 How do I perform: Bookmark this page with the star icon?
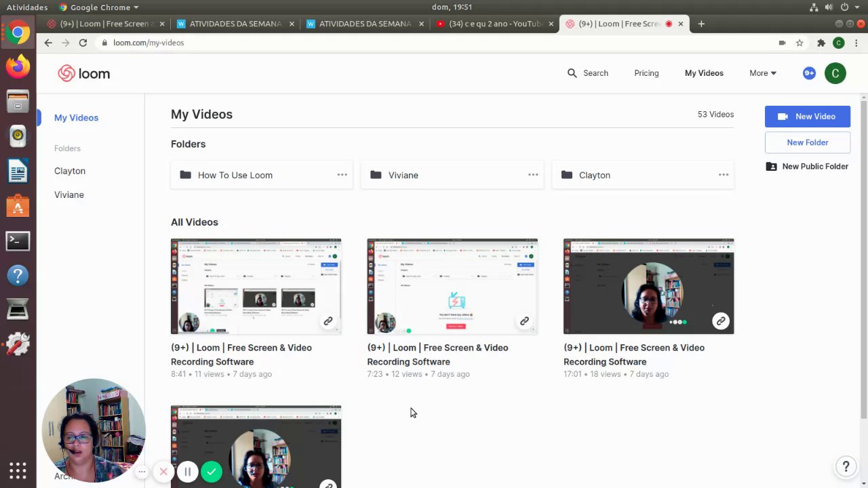pyautogui.click(x=800, y=43)
